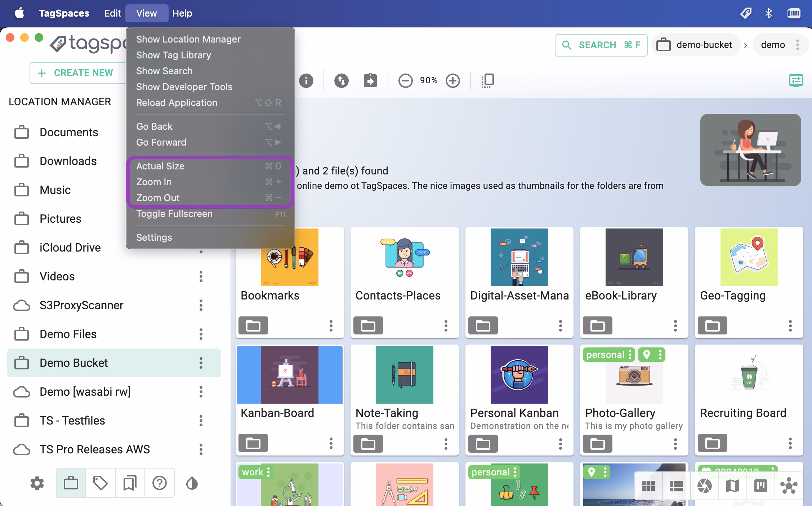Select the Kanban perspective icon
Image resolution: width=812 pixels, height=506 pixels.
point(760,485)
